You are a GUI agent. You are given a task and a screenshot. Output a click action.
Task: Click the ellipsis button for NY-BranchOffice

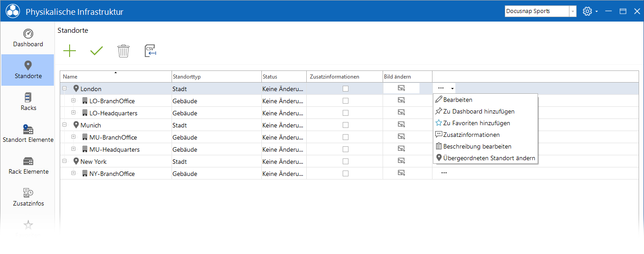[x=444, y=173]
